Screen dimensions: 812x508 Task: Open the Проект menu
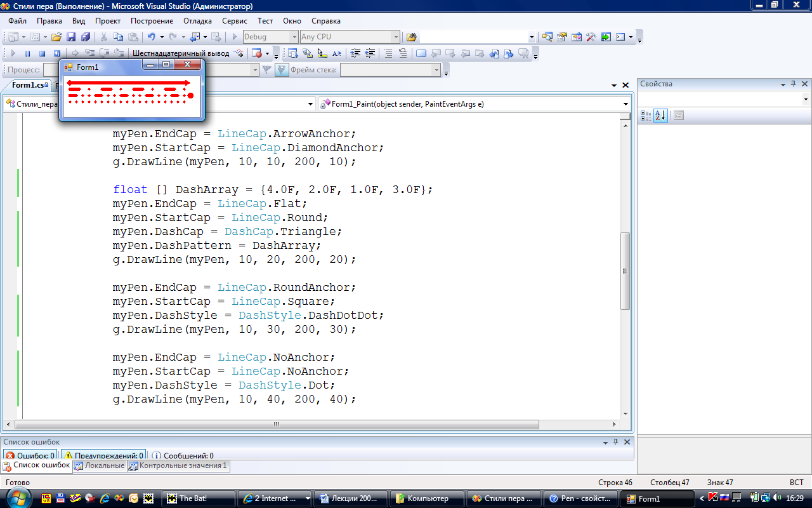tap(108, 21)
